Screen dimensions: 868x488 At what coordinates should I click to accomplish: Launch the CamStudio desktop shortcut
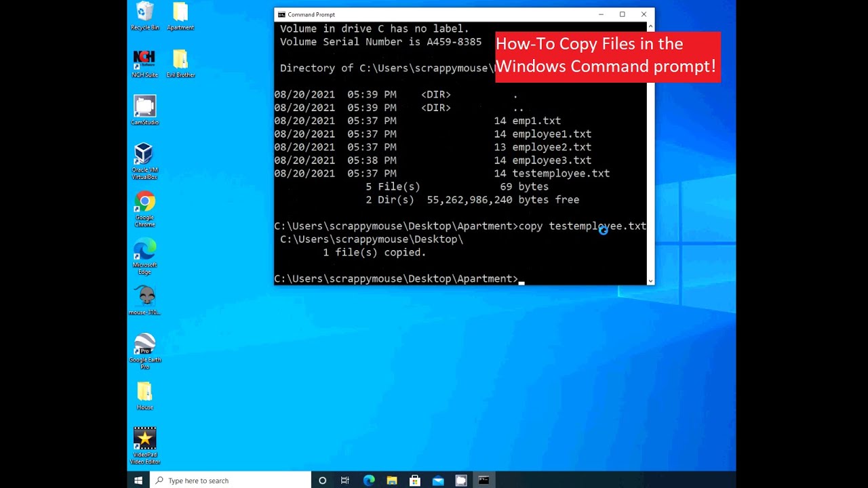coord(144,110)
